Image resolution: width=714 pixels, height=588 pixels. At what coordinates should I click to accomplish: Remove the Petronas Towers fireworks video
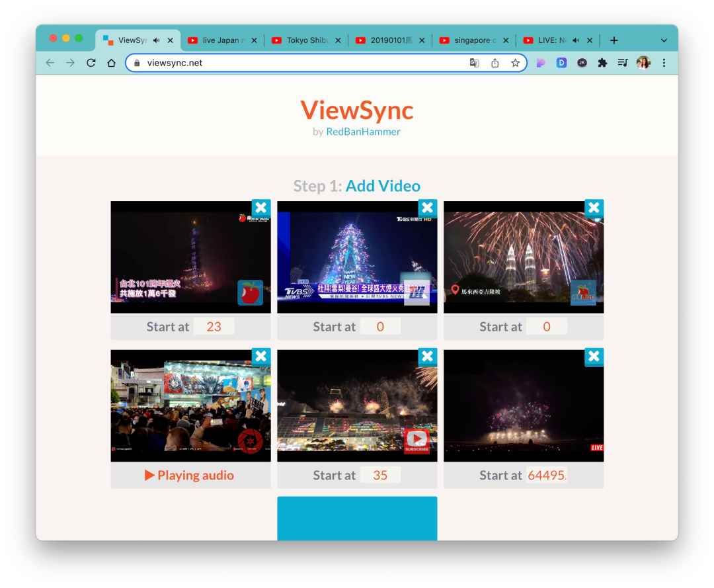[594, 208]
